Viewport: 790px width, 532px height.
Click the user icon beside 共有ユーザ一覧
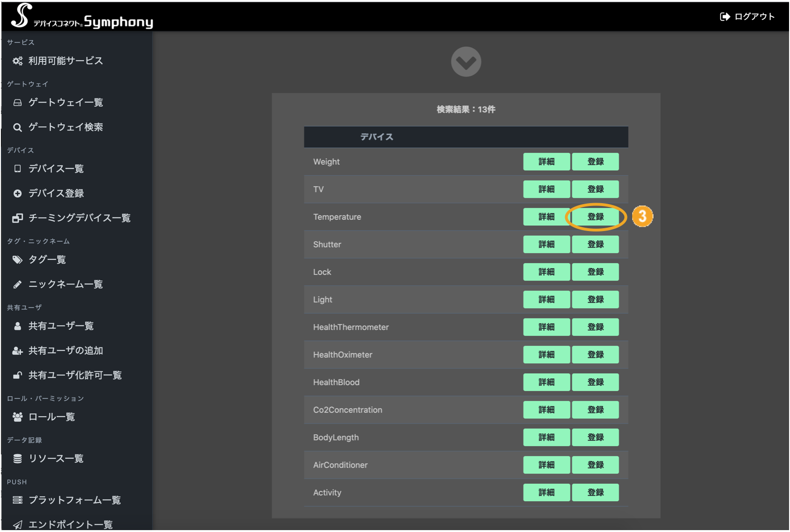(17, 326)
